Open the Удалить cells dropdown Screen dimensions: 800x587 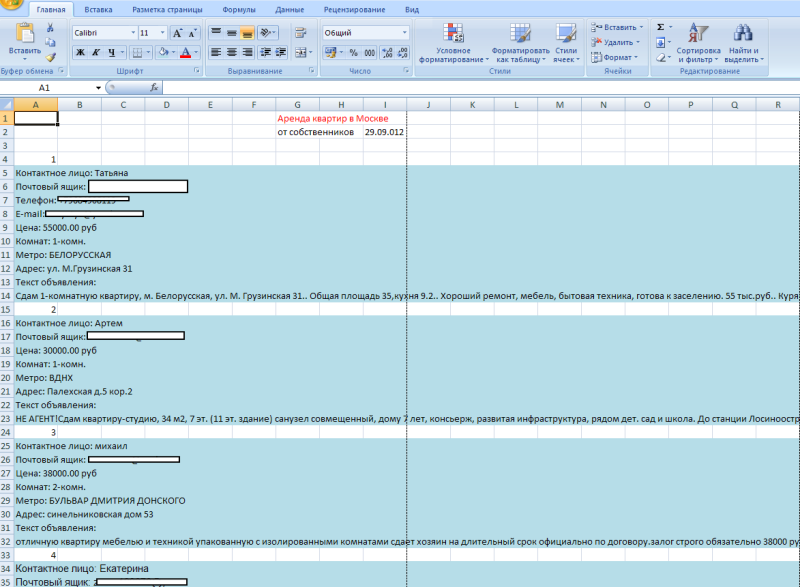pos(616,42)
